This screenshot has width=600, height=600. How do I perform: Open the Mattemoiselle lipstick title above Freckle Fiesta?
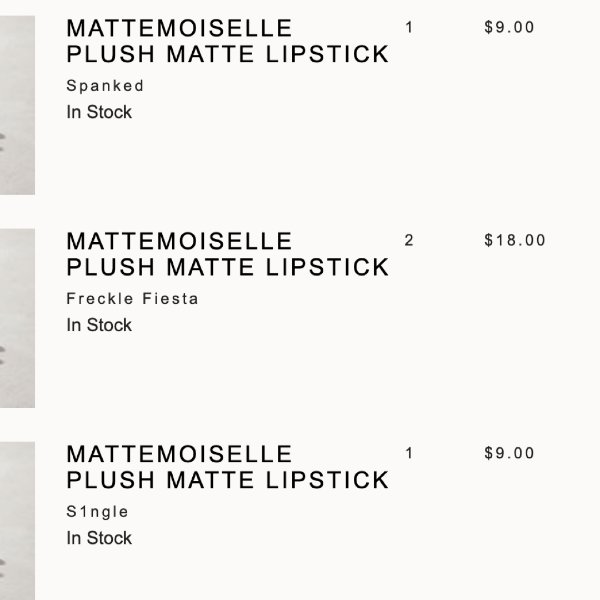pos(228,254)
